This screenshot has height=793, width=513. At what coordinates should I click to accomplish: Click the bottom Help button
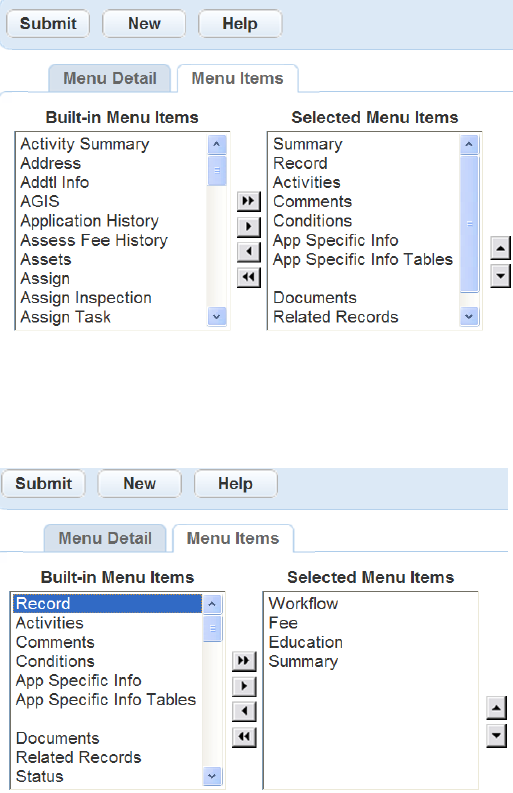pos(236,483)
